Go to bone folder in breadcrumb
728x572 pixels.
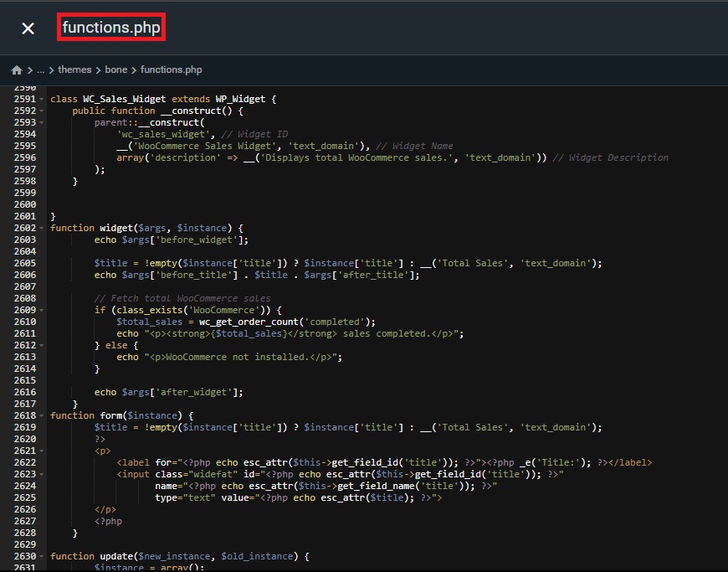[116, 70]
